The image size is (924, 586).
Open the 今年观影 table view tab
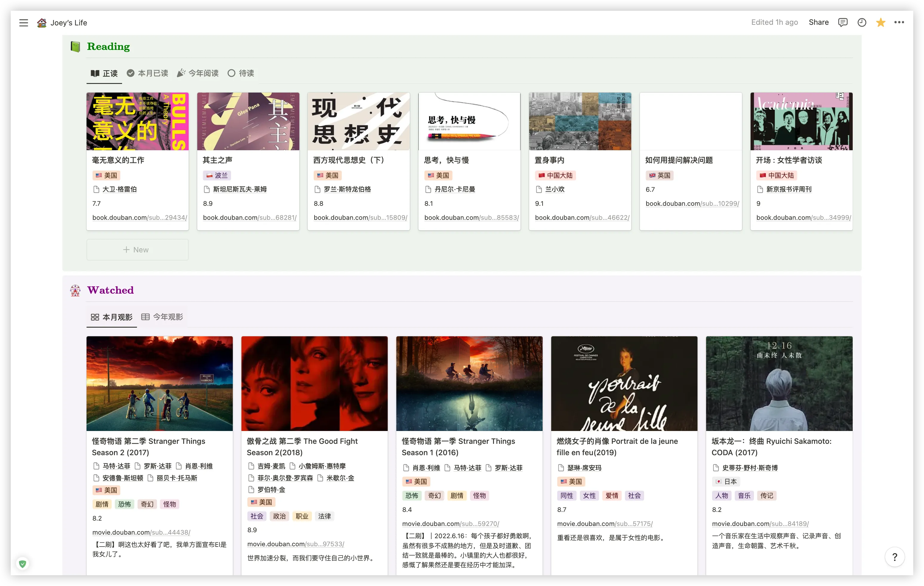click(x=162, y=317)
